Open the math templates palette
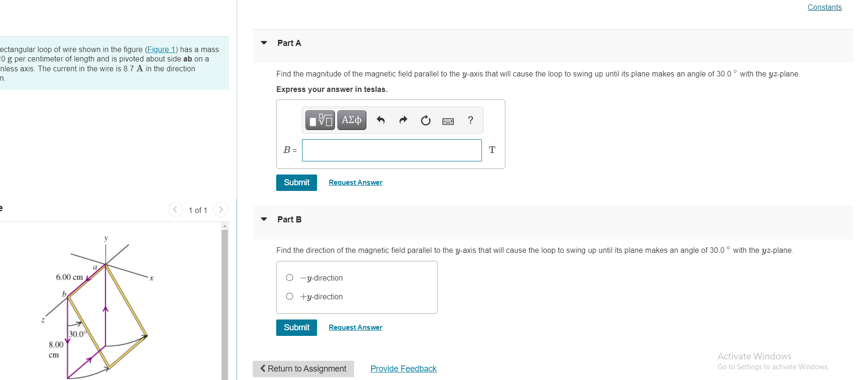The height and width of the screenshot is (380, 868). [x=320, y=120]
